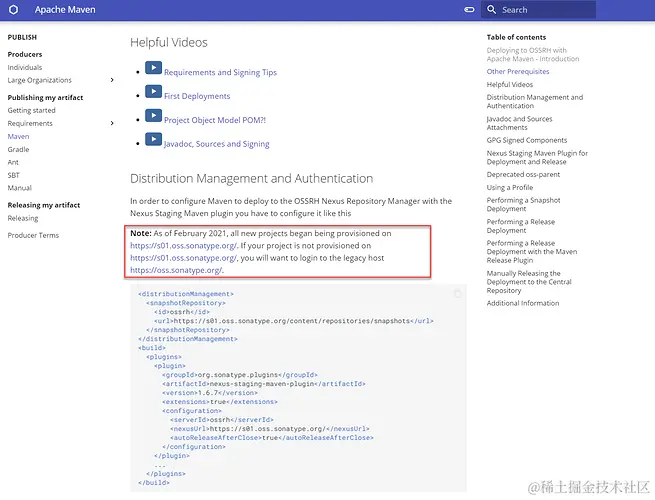655x500 pixels.
Task: Click the snapshots repository url code line
Action: (294, 321)
